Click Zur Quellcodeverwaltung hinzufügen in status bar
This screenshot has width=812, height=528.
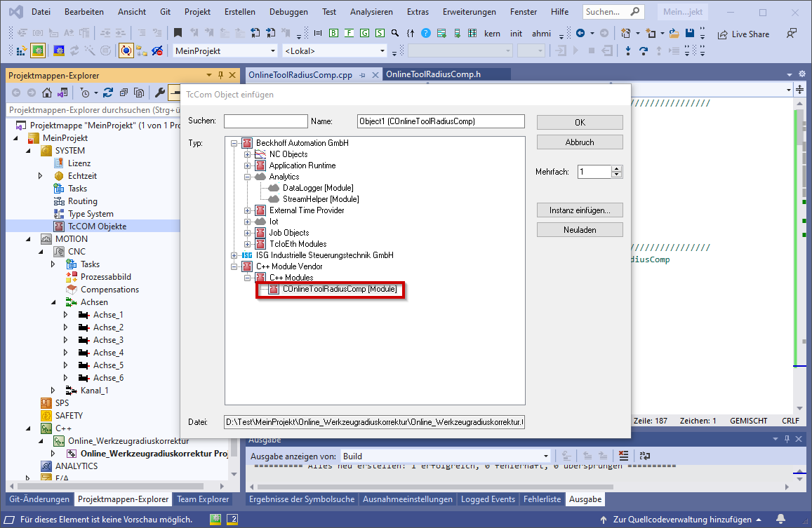tap(681, 519)
